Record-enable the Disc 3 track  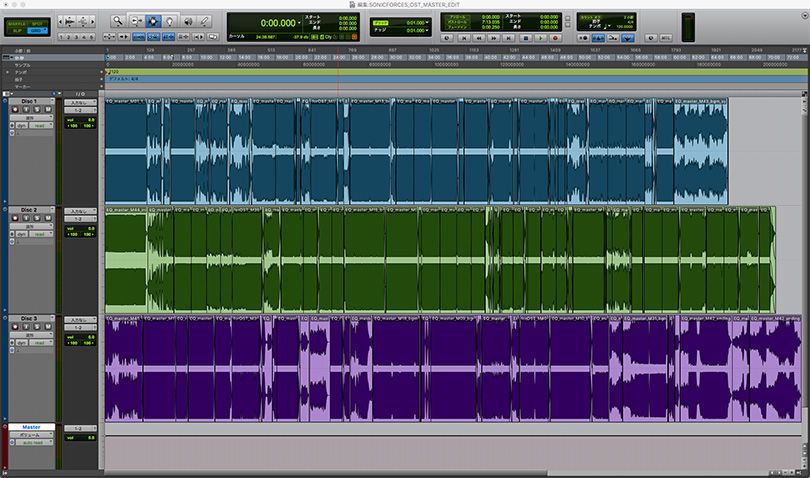tap(14, 327)
